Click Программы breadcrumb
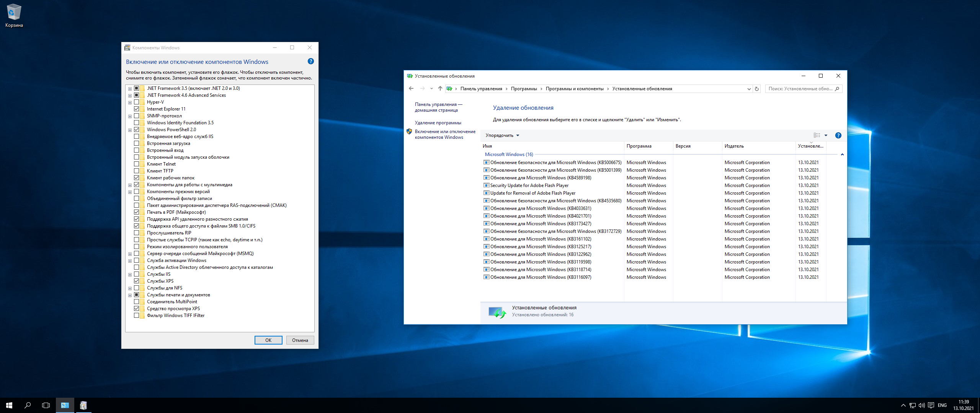This screenshot has width=980, height=413. (524, 89)
